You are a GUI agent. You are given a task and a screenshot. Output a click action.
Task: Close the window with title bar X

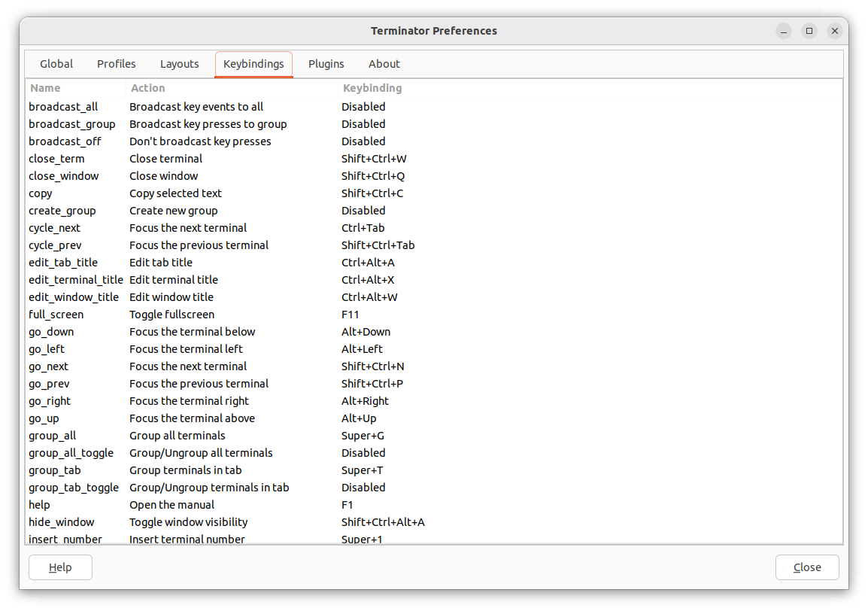click(x=835, y=31)
